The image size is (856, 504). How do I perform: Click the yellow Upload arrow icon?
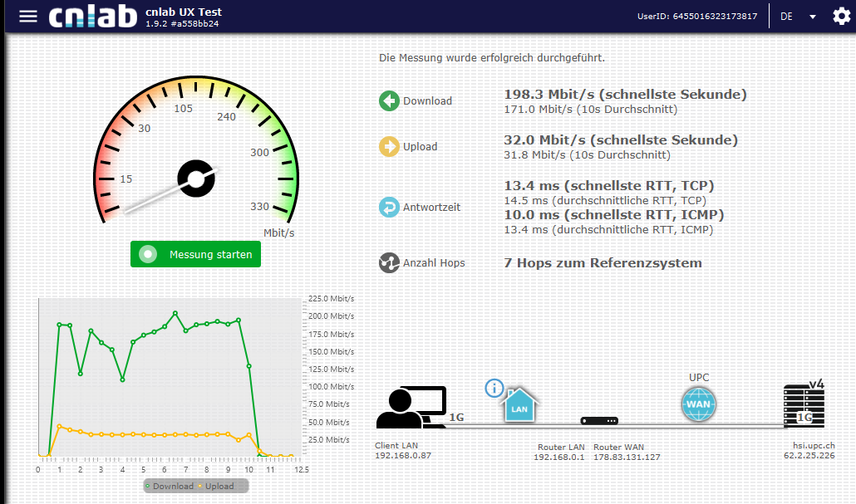(x=389, y=147)
